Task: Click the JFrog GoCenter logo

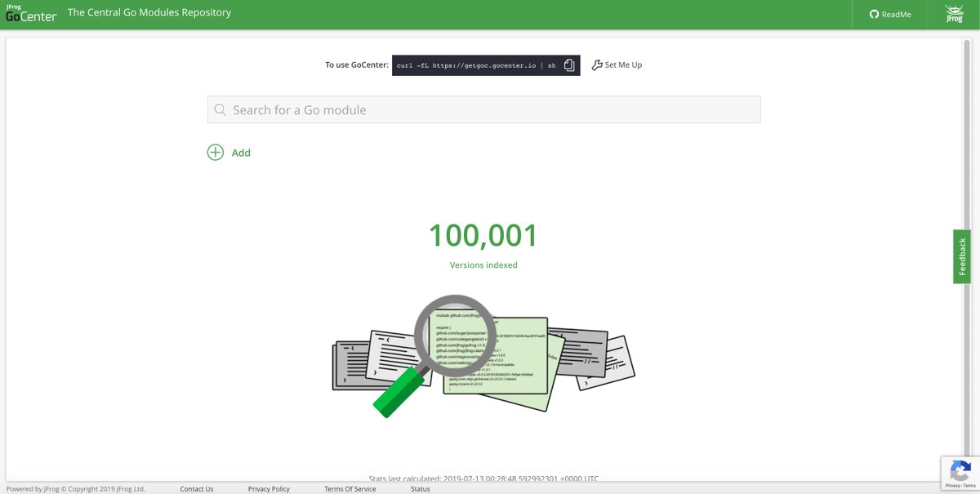Action: [x=31, y=13]
